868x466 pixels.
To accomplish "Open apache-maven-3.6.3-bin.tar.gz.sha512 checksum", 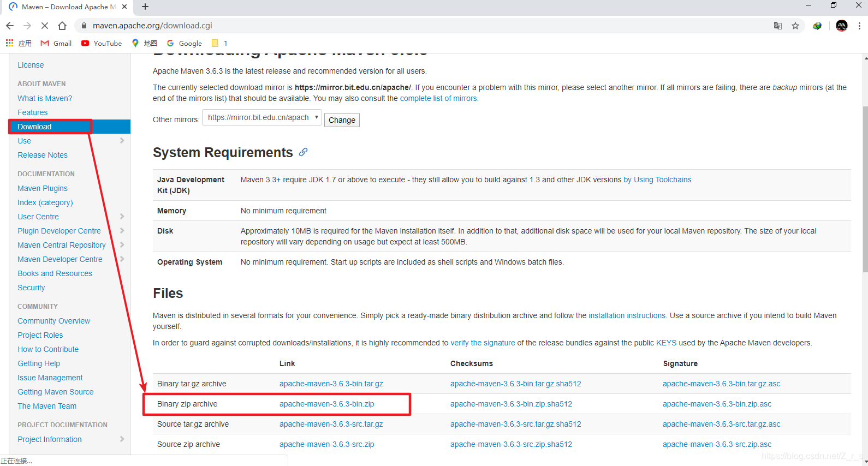I will 516,384.
